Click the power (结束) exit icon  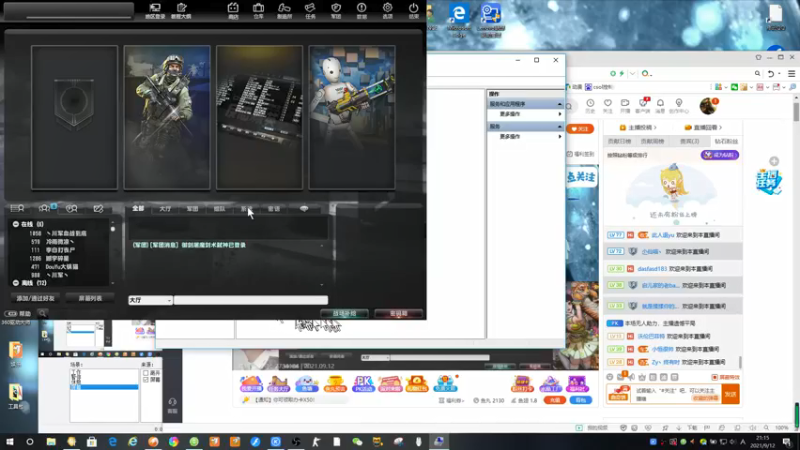413,10
